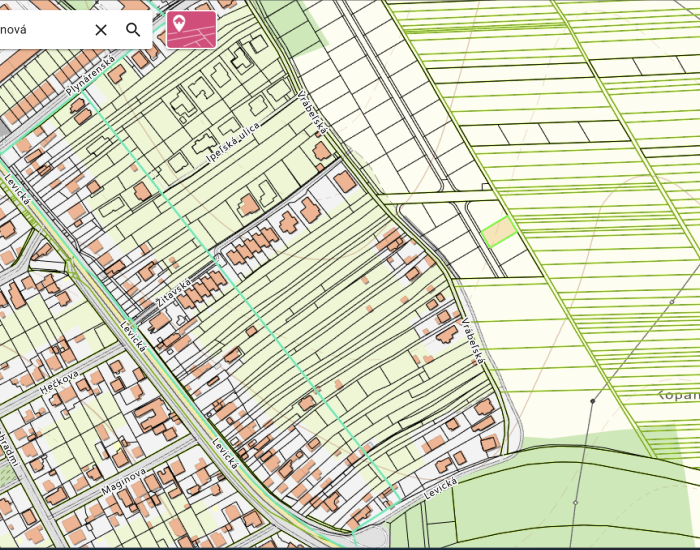Click the clear search X icon
The image size is (700, 550).
(101, 30)
